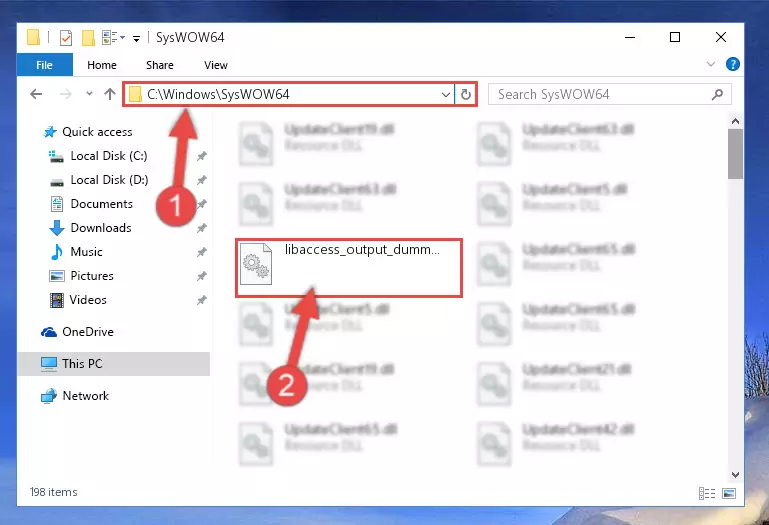Screen dimensions: 769x525
Task: Switch to Details view icon in status bar
Action: (x=707, y=493)
